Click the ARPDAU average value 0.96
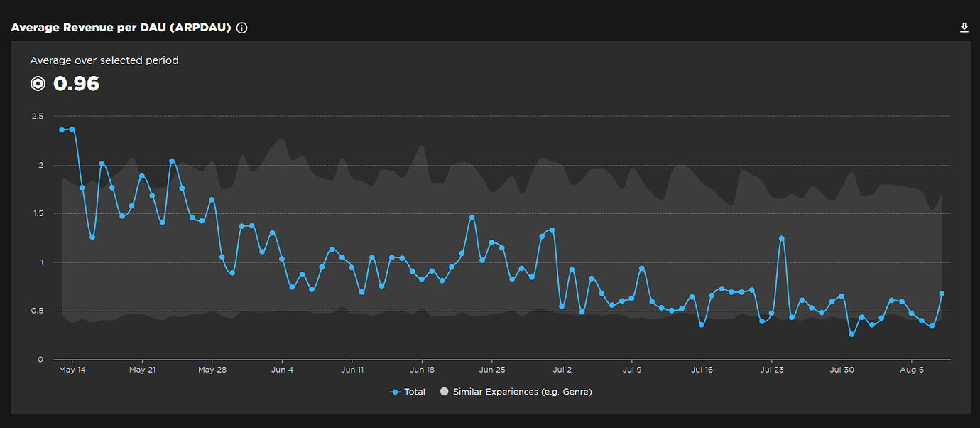 pos(76,84)
